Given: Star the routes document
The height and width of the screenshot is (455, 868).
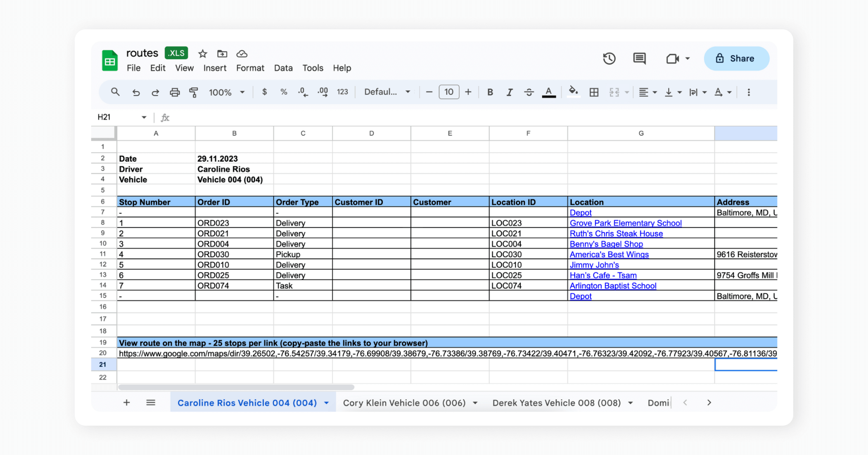Looking at the screenshot, I should [x=202, y=54].
